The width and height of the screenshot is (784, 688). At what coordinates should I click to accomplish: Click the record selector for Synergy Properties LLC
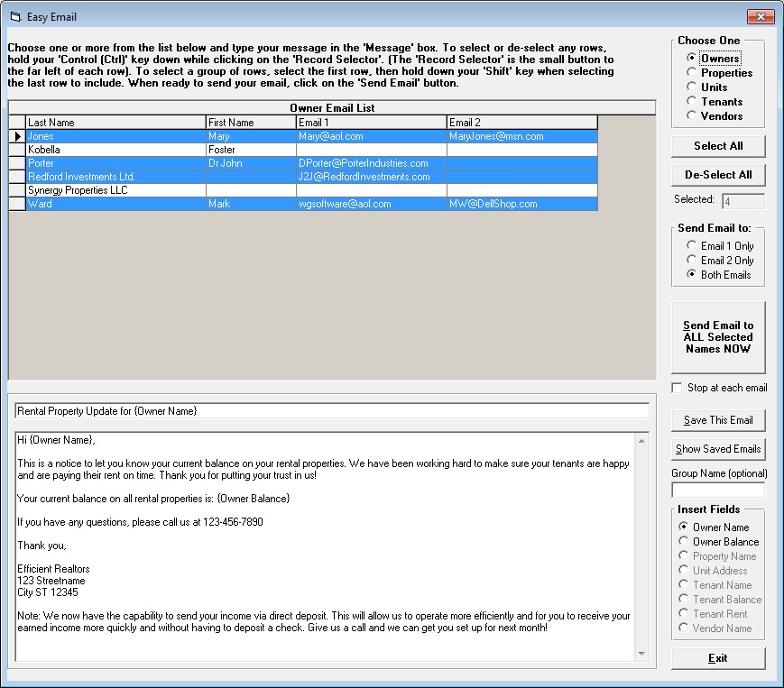[x=15, y=189]
